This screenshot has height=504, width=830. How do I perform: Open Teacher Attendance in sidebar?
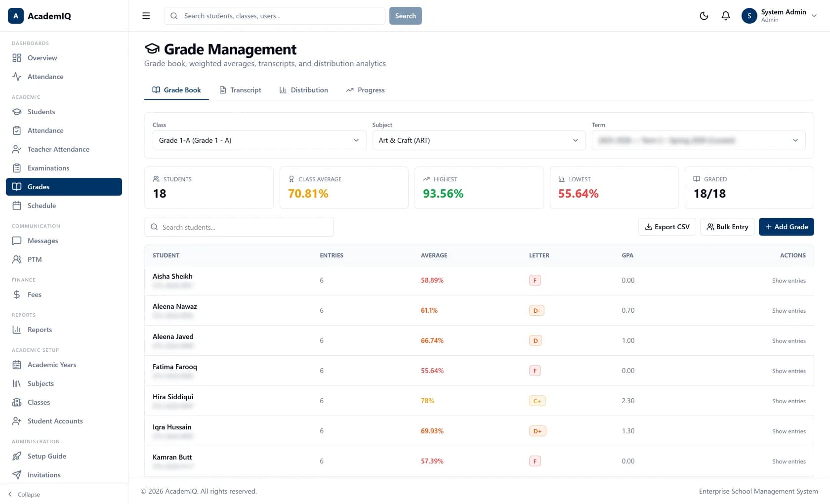[x=64, y=149]
